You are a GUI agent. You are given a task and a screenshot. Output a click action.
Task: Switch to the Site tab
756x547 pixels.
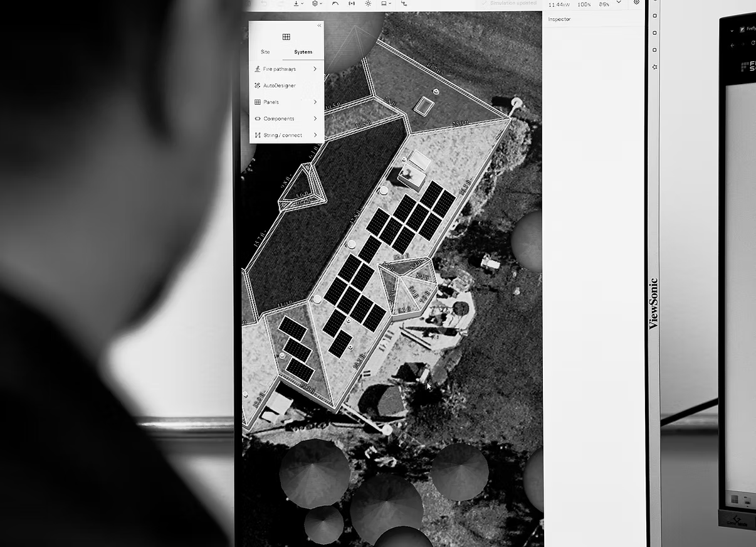[x=265, y=52]
